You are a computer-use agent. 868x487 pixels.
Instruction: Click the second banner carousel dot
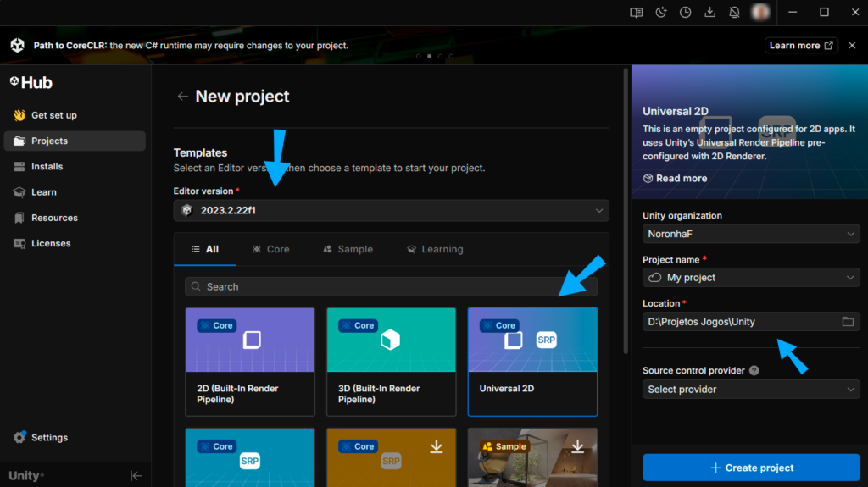[429, 56]
